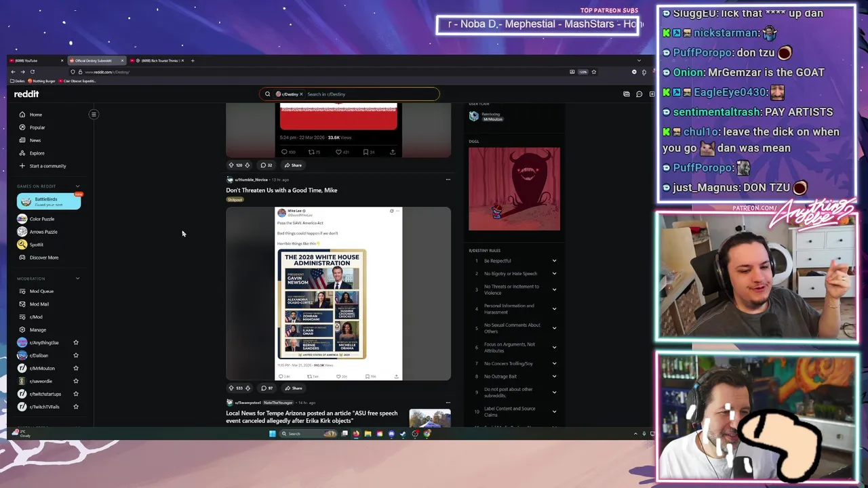Click Start a community plus icon

[x=22, y=166]
